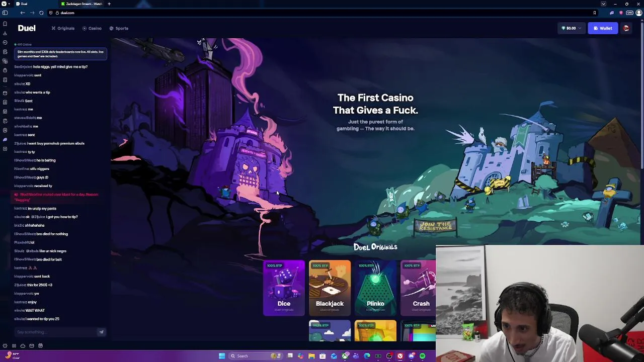Image resolution: width=644 pixels, height=362 pixels.
Task: Open the Vivaldi browser menu icon
Action: pos(4,4)
